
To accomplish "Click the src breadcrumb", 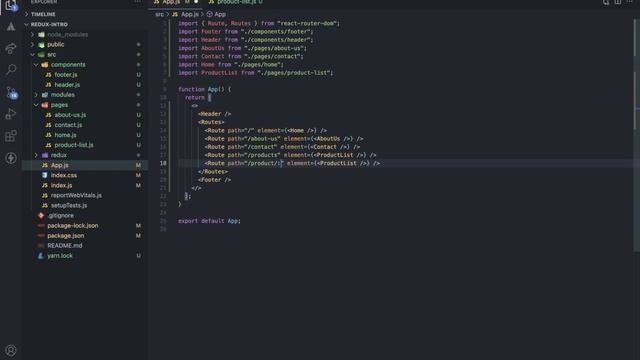I will (159, 14).
